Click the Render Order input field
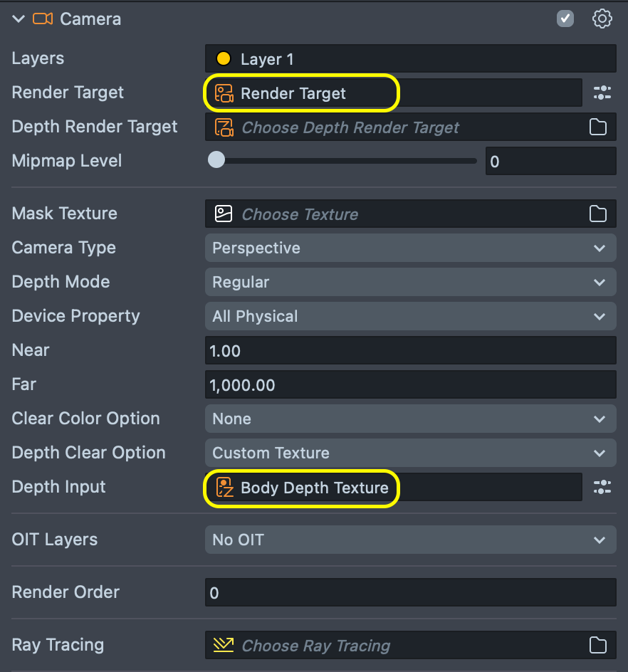The height and width of the screenshot is (672, 628). (410, 592)
